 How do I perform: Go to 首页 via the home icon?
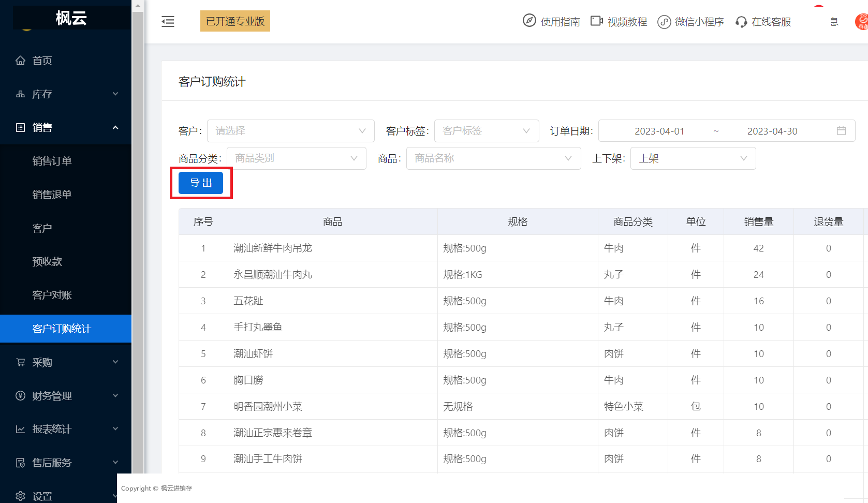[20, 61]
